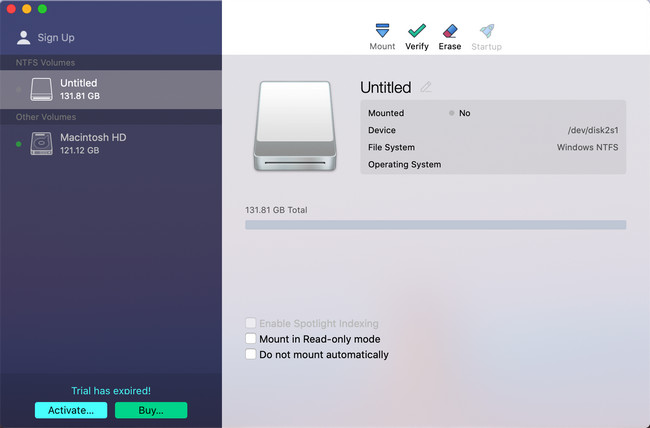Click the 131.81 GB Total label
This screenshot has width=650, height=428.
tap(276, 210)
